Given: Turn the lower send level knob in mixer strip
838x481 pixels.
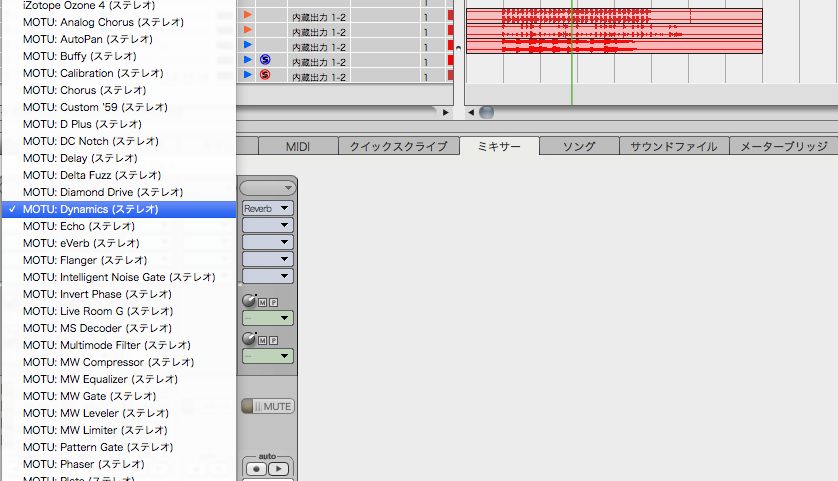Looking at the screenshot, I should point(249,338).
